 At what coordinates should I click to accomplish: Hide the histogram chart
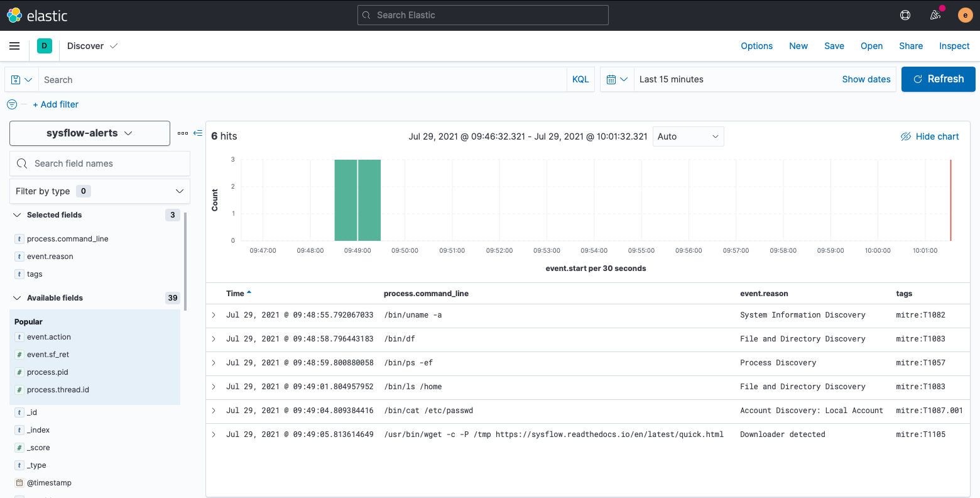pos(930,136)
